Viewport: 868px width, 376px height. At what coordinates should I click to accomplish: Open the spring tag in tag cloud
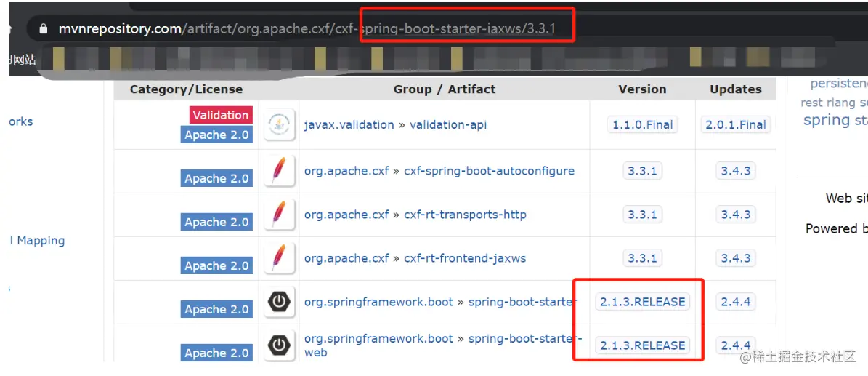click(x=827, y=120)
